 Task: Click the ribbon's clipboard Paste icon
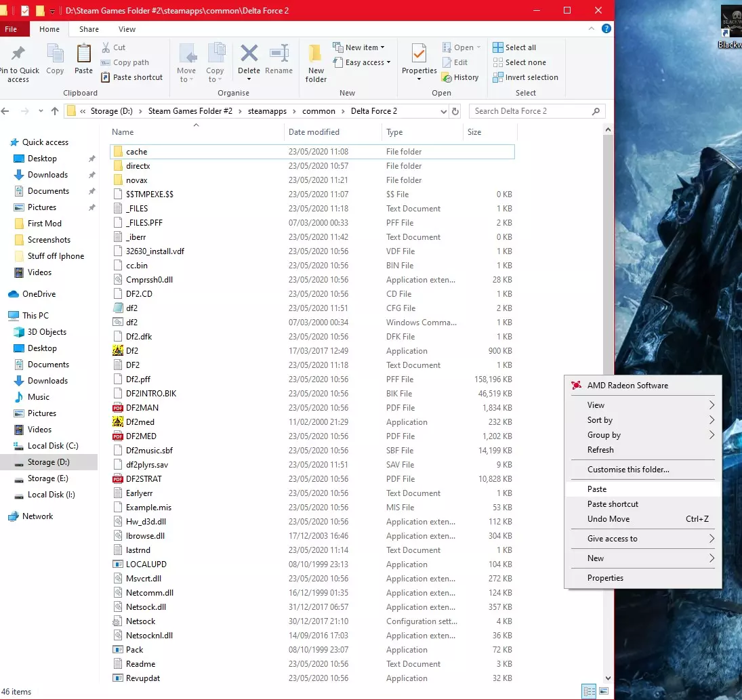[83, 54]
